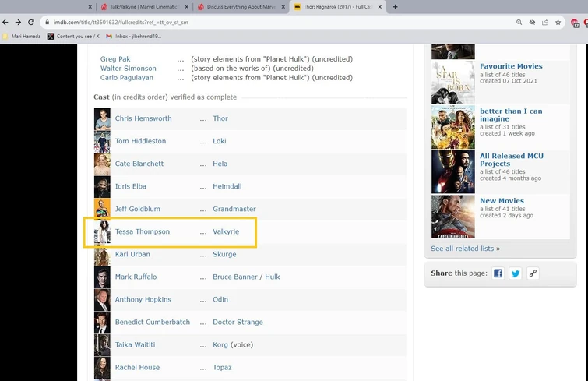
Task: Open the Skurge character link
Action: pyautogui.click(x=224, y=254)
